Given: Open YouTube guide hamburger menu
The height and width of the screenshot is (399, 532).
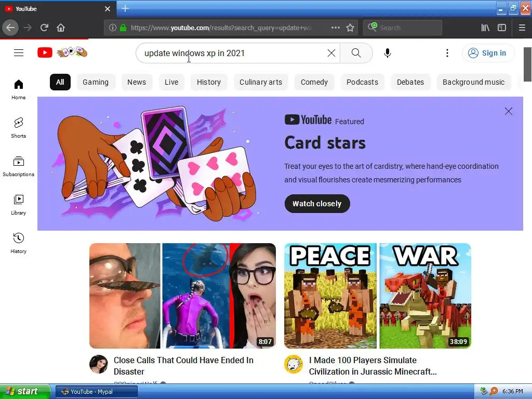Looking at the screenshot, I should point(19,53).
